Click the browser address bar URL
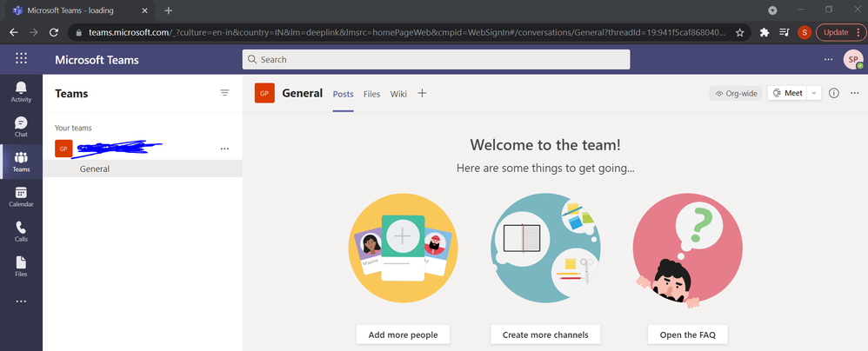Image resolution: width=868 pixels, height=351 pixels. point(407,33)
